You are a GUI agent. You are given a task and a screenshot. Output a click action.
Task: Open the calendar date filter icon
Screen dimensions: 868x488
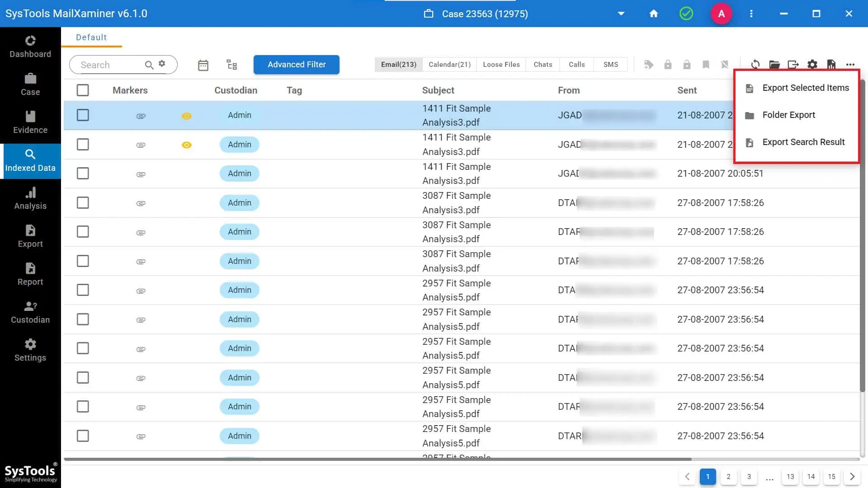tap(203, 65)
